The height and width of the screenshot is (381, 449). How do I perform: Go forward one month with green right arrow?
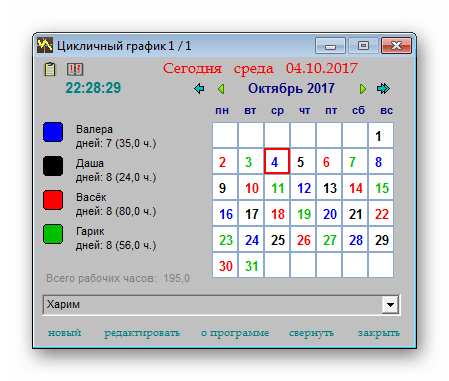point(363,89)
